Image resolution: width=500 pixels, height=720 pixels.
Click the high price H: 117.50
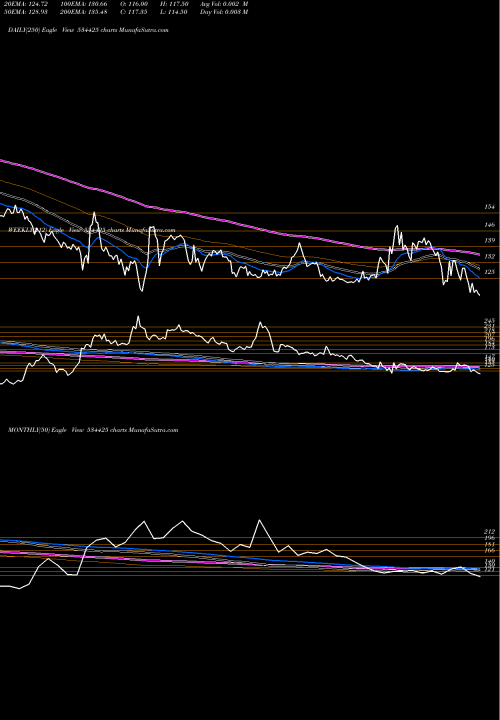point(174,4)
